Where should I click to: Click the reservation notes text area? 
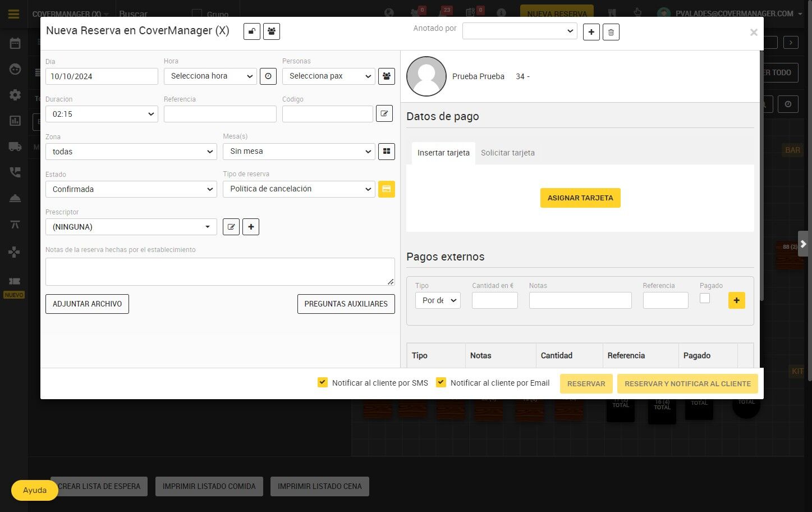[220, 272]
